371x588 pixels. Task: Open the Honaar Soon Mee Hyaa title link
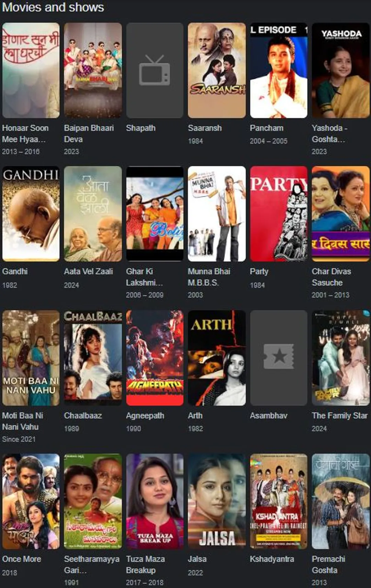tap(25, 134)
